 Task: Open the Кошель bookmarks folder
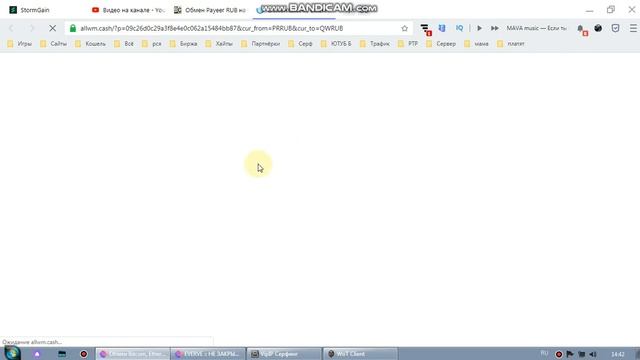[91, 44]
